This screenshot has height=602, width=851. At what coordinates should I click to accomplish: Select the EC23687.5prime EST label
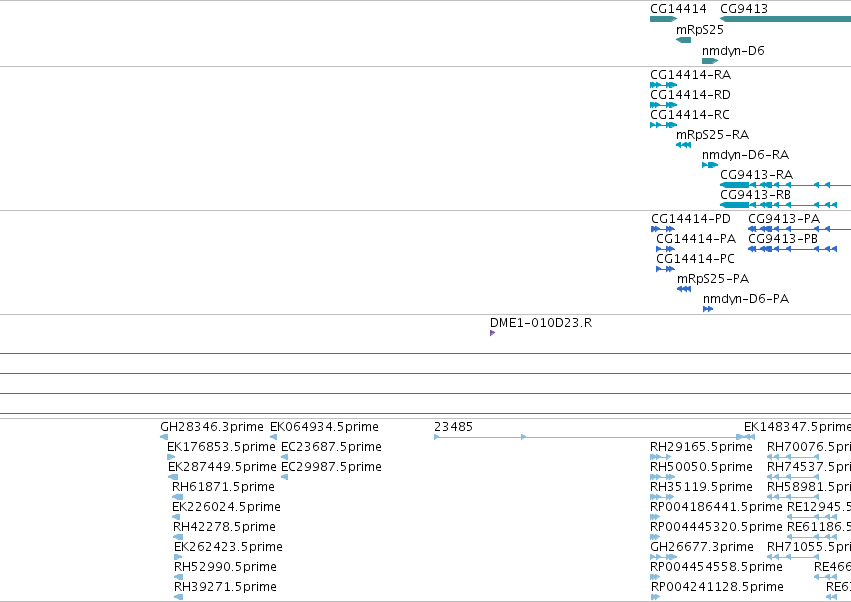pos(332,447)
